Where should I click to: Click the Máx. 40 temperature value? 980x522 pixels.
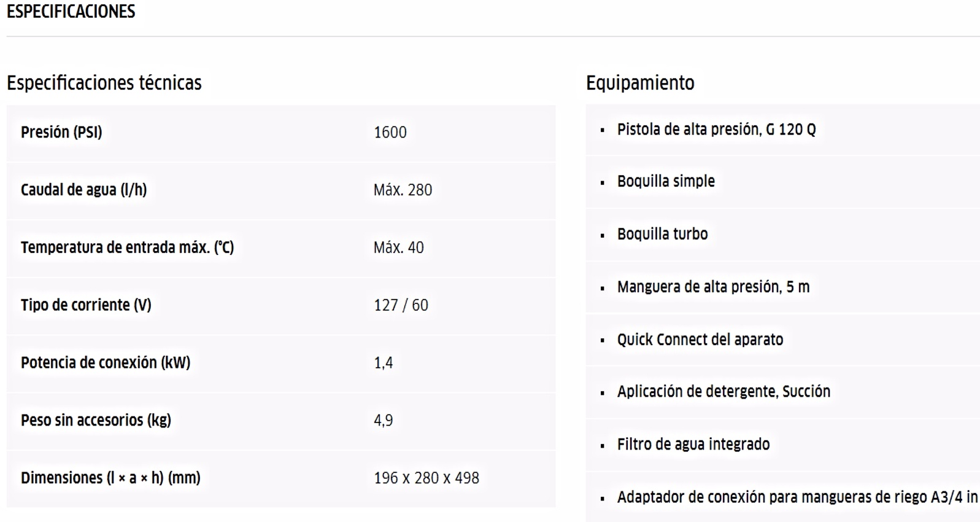[x=399, y=247]
